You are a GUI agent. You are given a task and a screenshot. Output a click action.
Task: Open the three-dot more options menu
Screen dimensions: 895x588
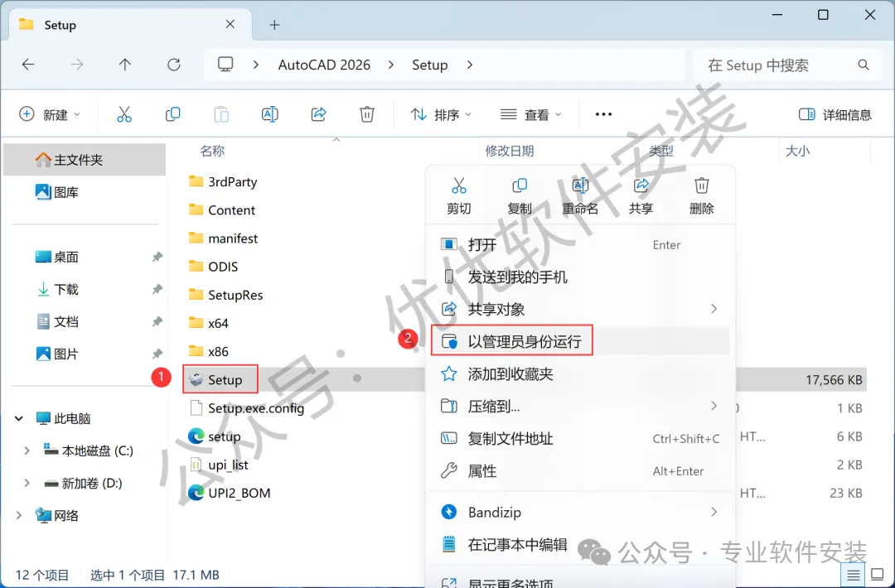[603, 114]
